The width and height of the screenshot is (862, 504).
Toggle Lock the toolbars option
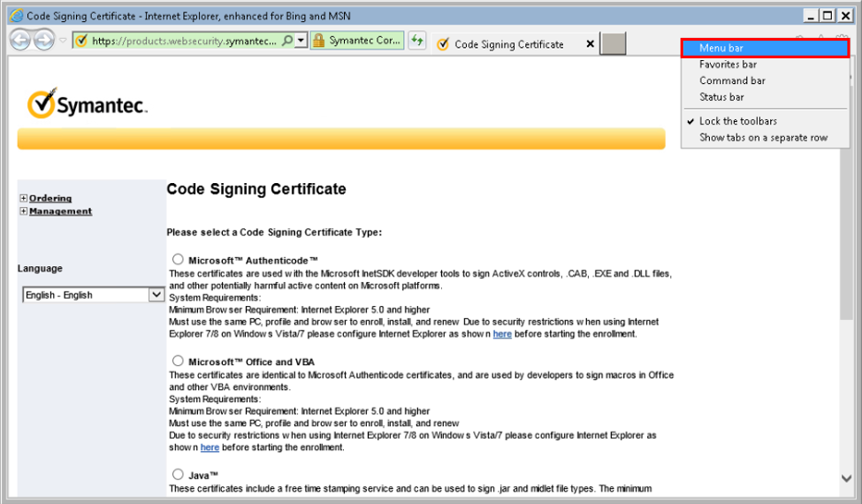pyautogui.click(x=765, y=121)
